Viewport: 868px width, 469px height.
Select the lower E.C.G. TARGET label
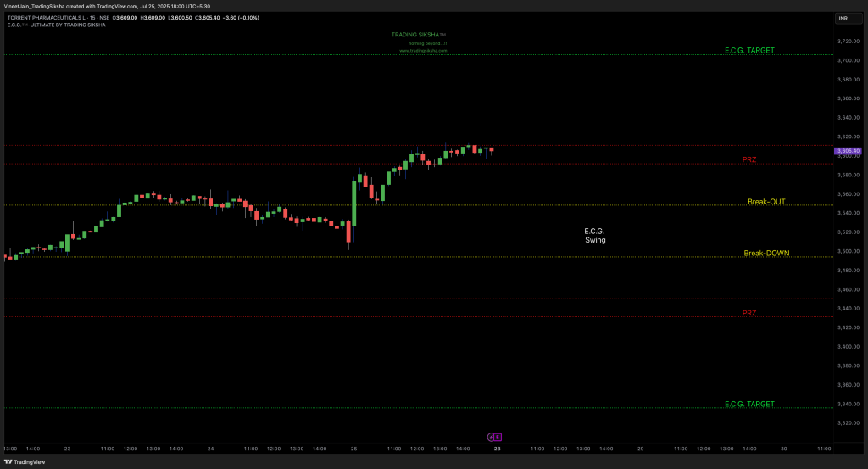click(749, 404)
